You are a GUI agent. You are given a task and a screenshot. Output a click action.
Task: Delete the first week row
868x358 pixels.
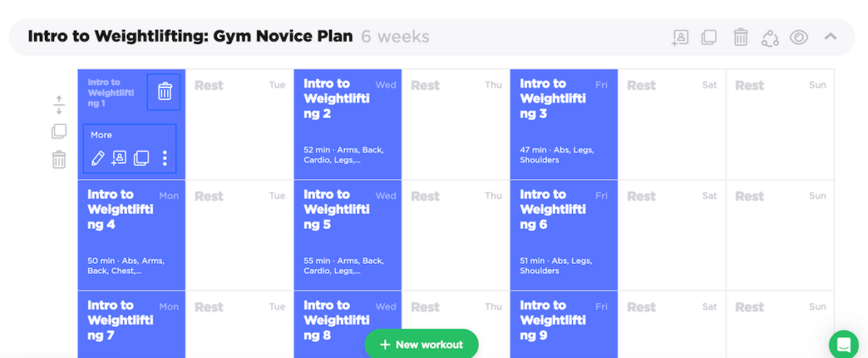click(58, 159)
